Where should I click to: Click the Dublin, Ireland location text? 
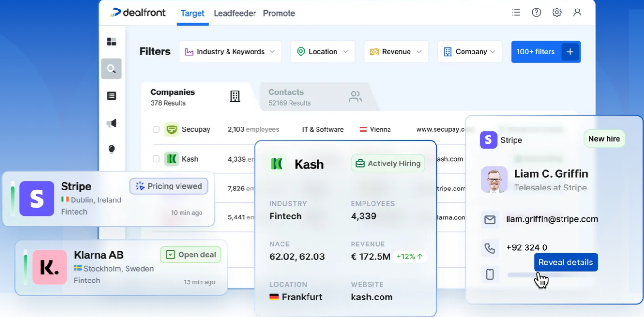tap(91, 200)
